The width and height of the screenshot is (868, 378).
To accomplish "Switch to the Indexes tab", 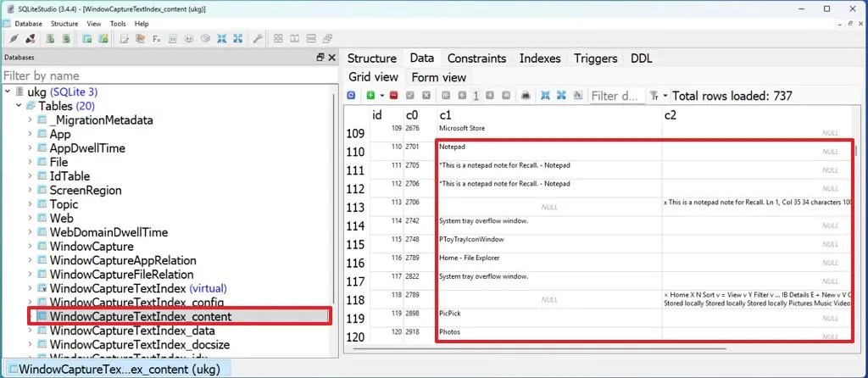I will click(x=540, y=58).
